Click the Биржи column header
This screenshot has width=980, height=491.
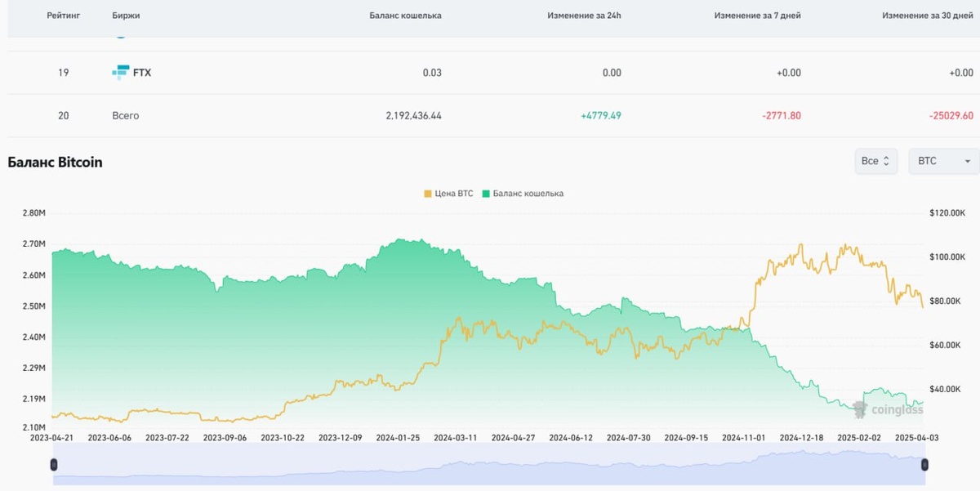[x=126, y=16]
